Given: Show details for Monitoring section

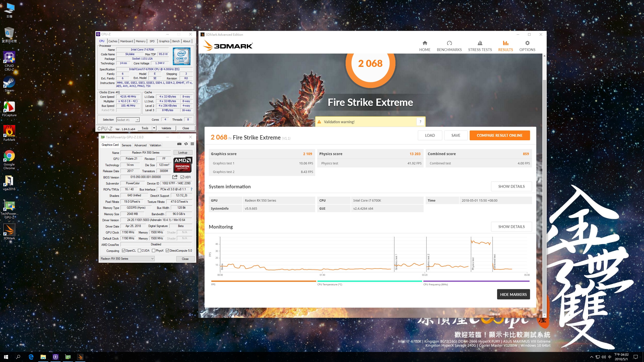Looking at the screenshot, I should 511,227.
